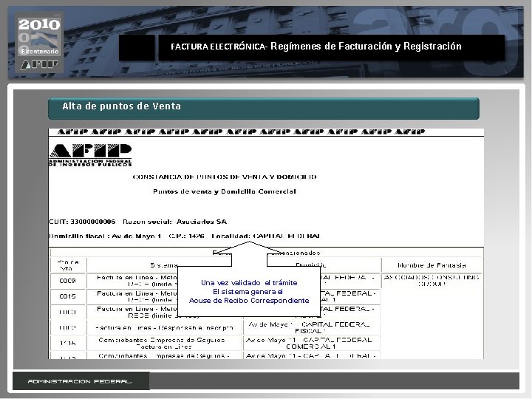Click the CUIT value 33000000006
The width and height of the screenshot is (532, 399).
click(92, 222)
